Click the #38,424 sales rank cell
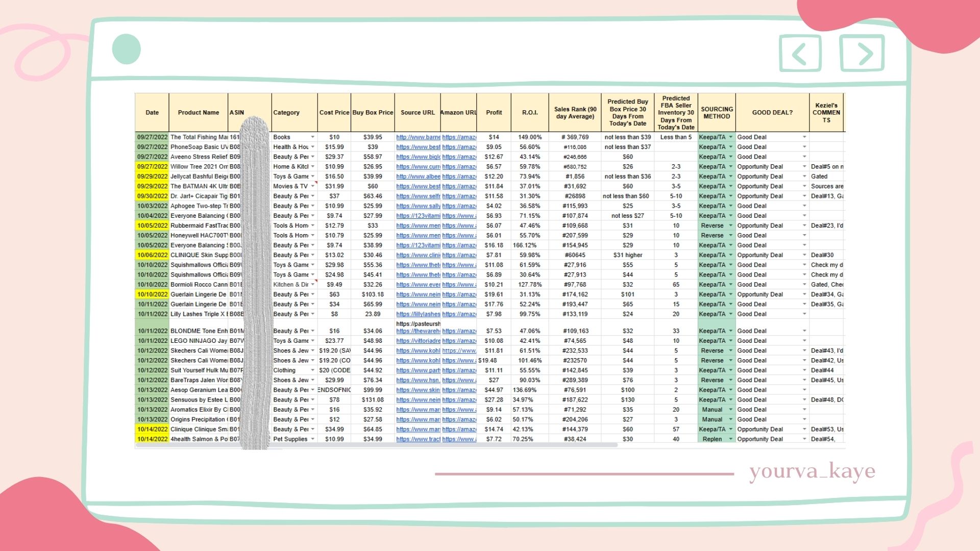This screenshot has width=980, height=551. 575,439
